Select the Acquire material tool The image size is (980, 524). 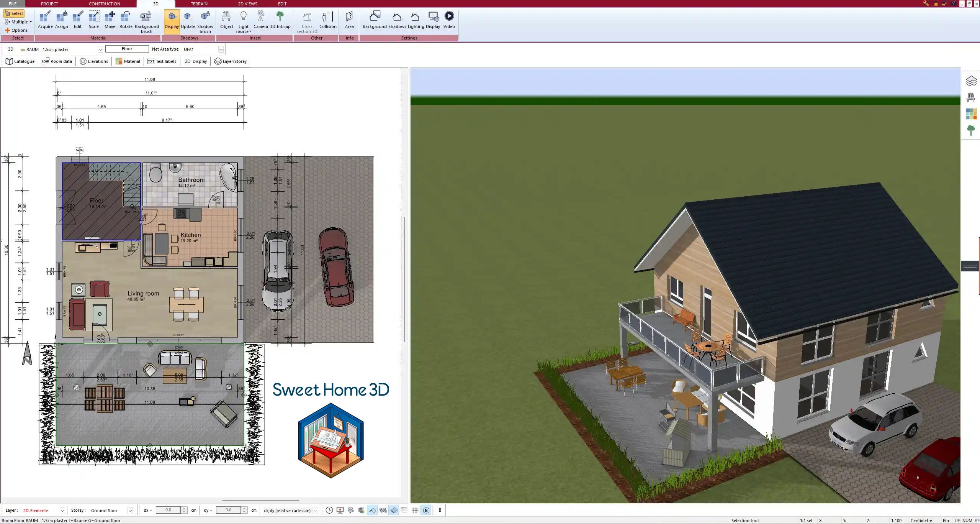(x=45, y=19)
